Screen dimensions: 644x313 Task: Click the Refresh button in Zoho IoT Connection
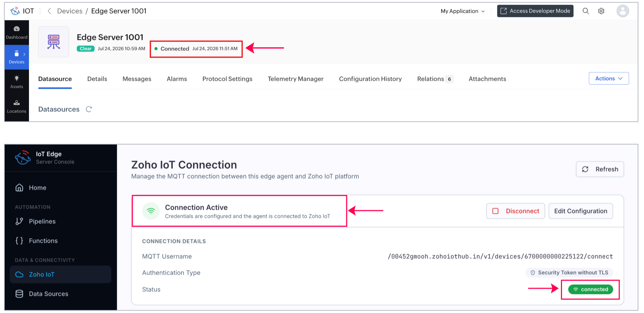tap(600, 169)
